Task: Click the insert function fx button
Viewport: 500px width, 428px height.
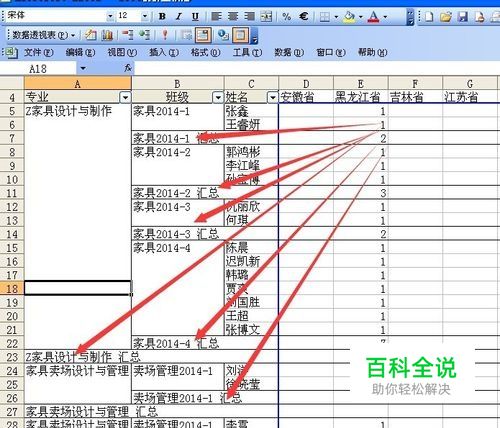Action: point(128,68)
